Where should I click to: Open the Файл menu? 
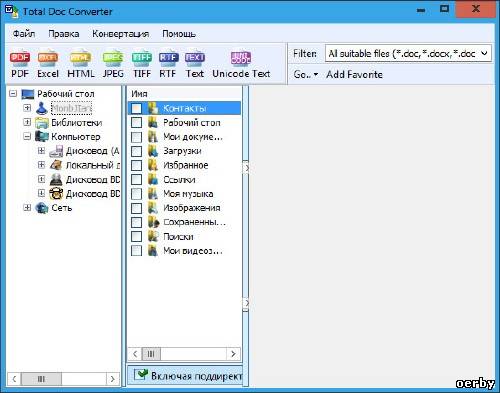[24, 34]
